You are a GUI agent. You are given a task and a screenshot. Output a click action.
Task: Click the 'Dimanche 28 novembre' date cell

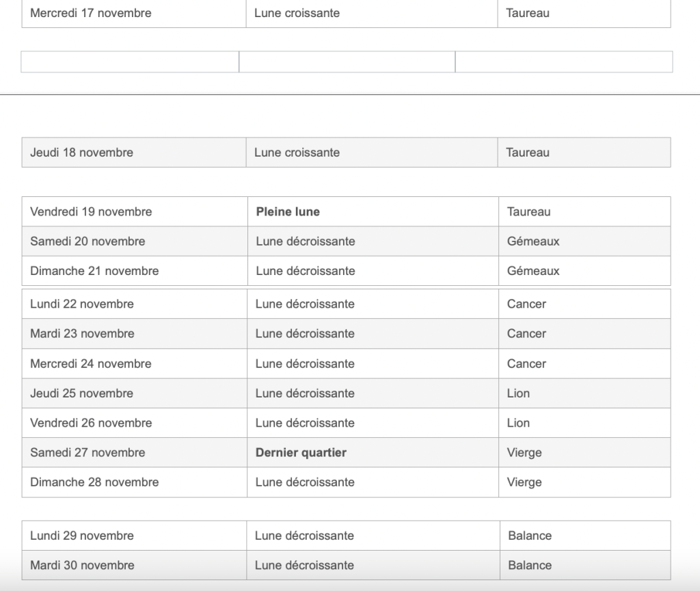point(94,482)
